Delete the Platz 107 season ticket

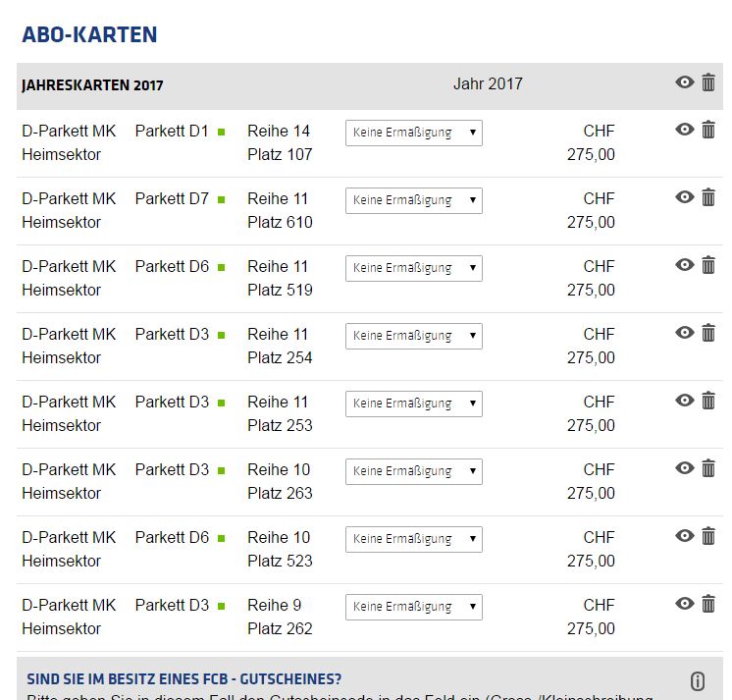click(708, 130)
